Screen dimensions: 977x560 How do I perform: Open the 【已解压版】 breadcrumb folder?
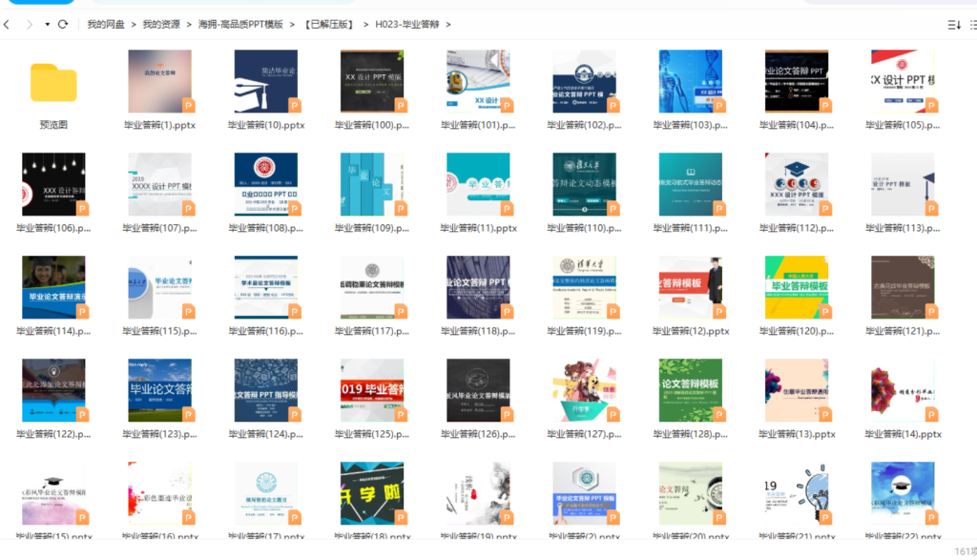click(x=328, y=24)
